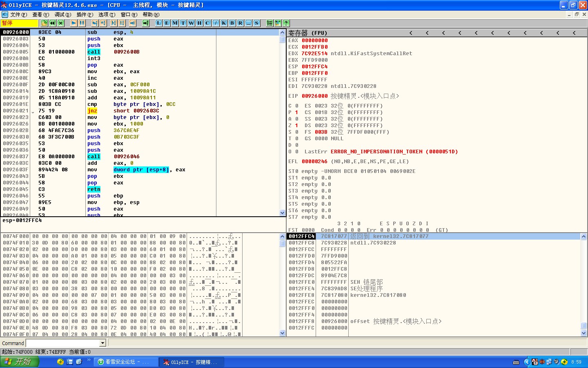Open the Help question mark icon
Image resolution: width=588 pixels, height=368 pixels.
tap(286, 23)
